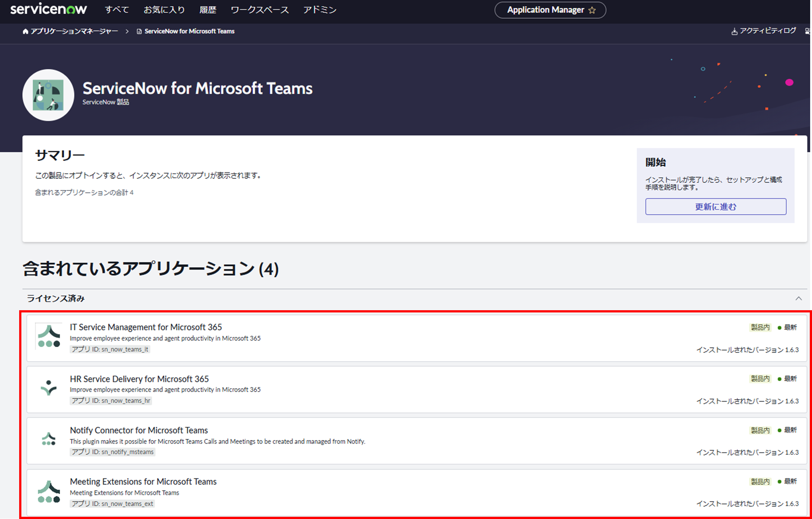Open the アドミン menu
Viewport: 812px width, 519px height.
tap(320, 10)
